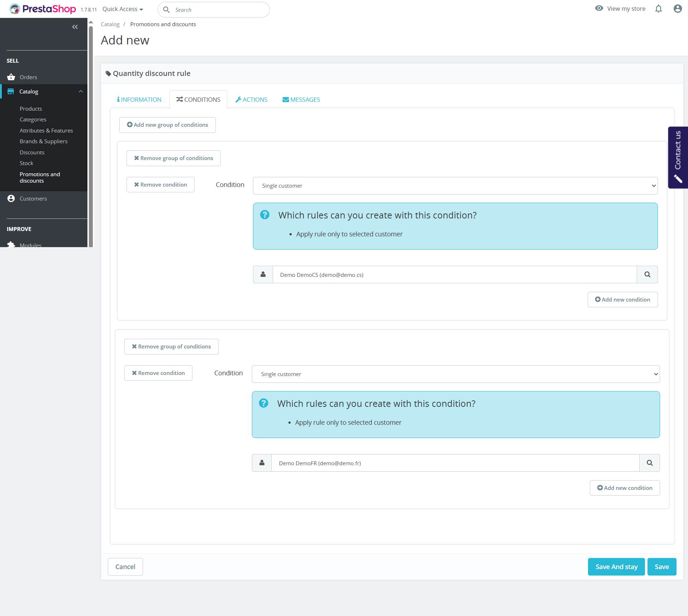Image resolution: width=688 pixels, height=616 pixels.
Task: Collapse the sidebar with the double-chevron icon
Action: 75,27
